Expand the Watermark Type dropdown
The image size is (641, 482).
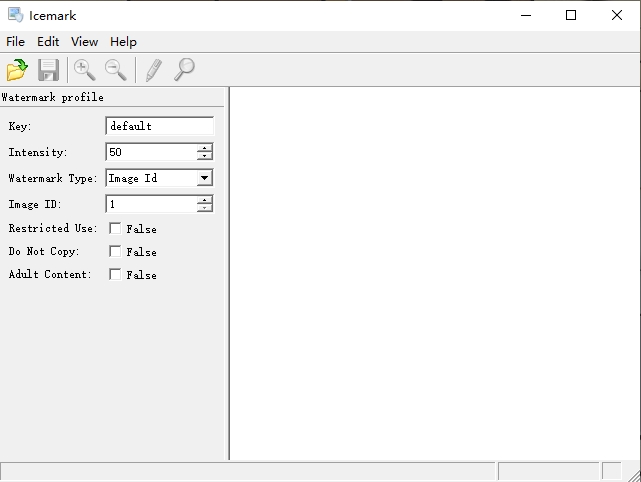click(204, 178)
